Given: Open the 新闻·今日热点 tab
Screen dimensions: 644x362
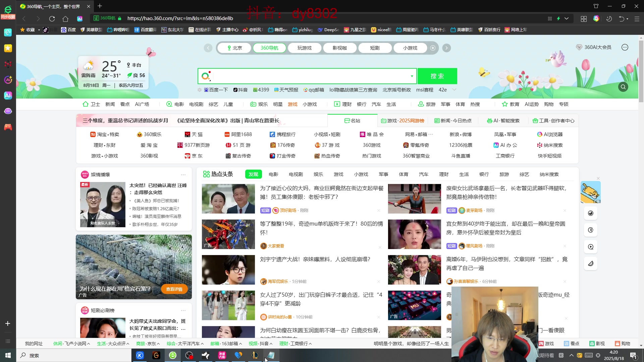Looking at the screenshot, I should click(453, 121).
